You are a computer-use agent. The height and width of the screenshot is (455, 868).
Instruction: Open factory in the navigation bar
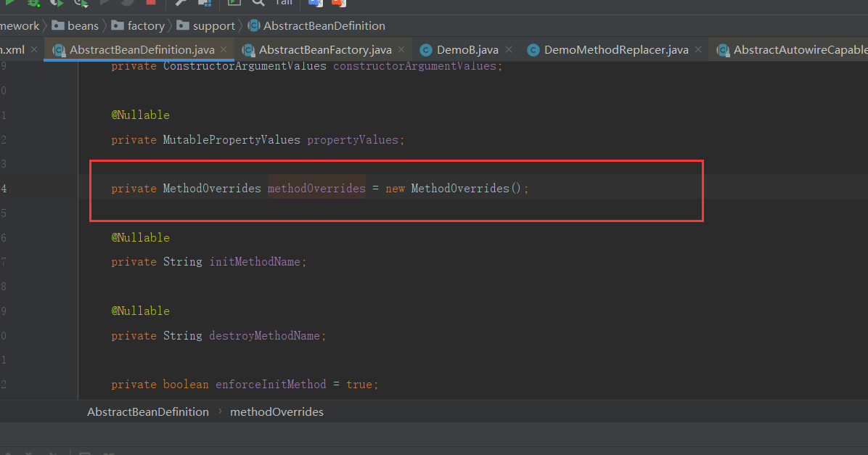pyautogui.click(x=146, y=25)
